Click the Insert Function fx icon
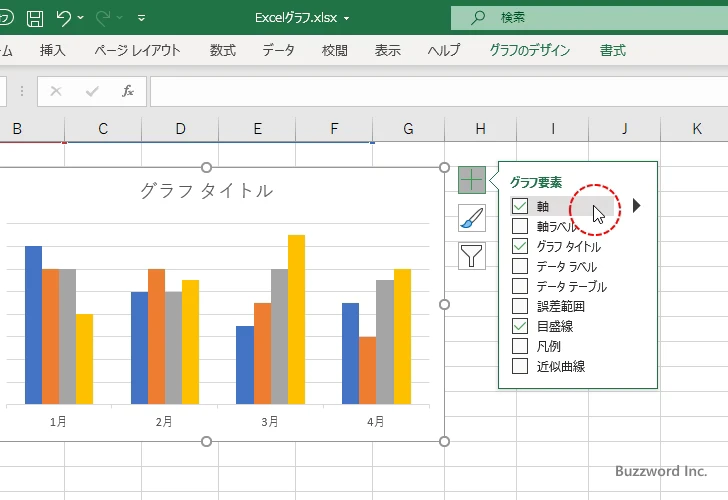This screenshot has height=500, width=728. [x=128, y=91]
